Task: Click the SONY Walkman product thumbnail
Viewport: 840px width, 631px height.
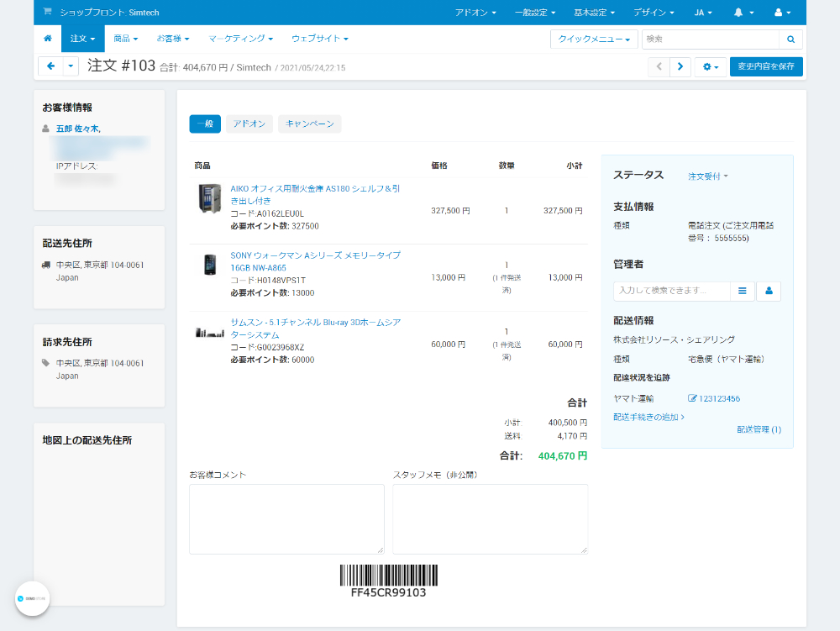Action: click(210, 265)
